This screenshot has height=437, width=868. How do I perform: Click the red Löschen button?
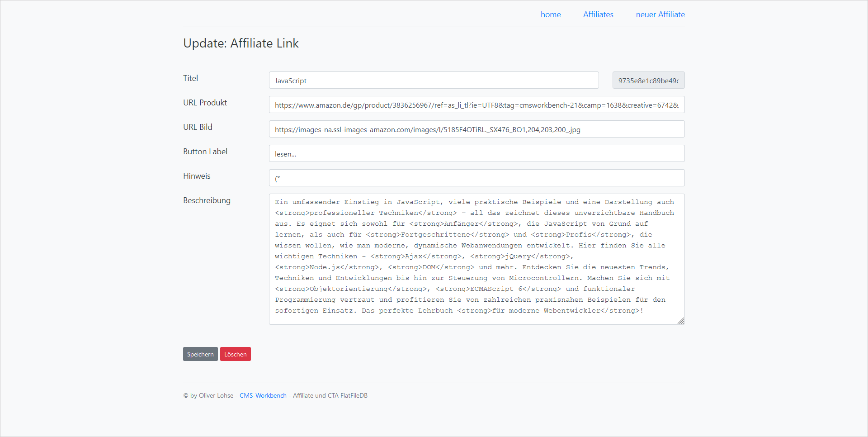[x=235, y=354]
